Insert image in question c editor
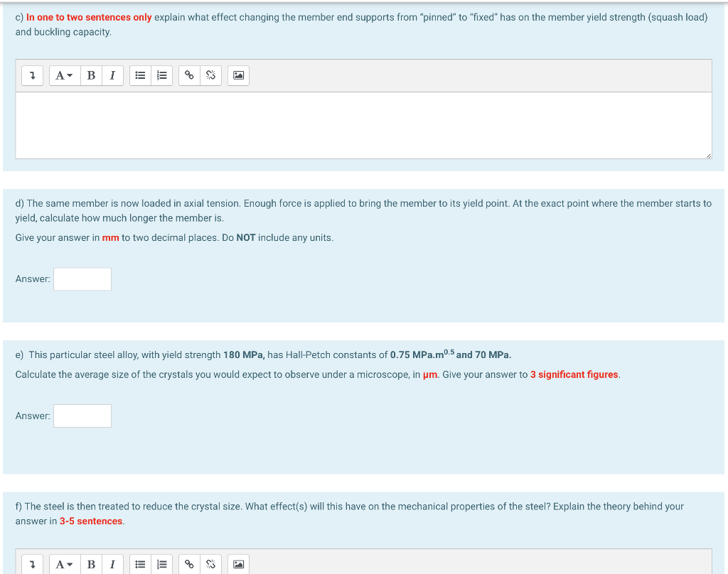This screenshot has width=728, height=574. pos(239,75)
